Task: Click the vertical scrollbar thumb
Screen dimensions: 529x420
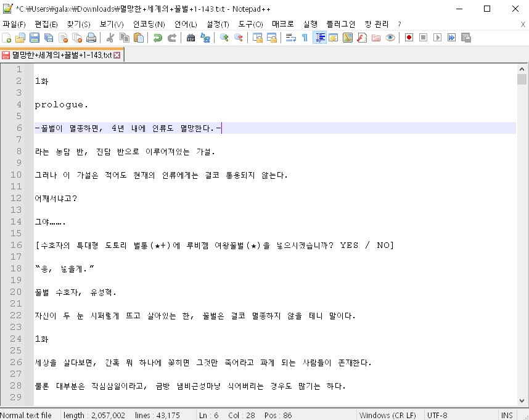Action: point(522,79)
